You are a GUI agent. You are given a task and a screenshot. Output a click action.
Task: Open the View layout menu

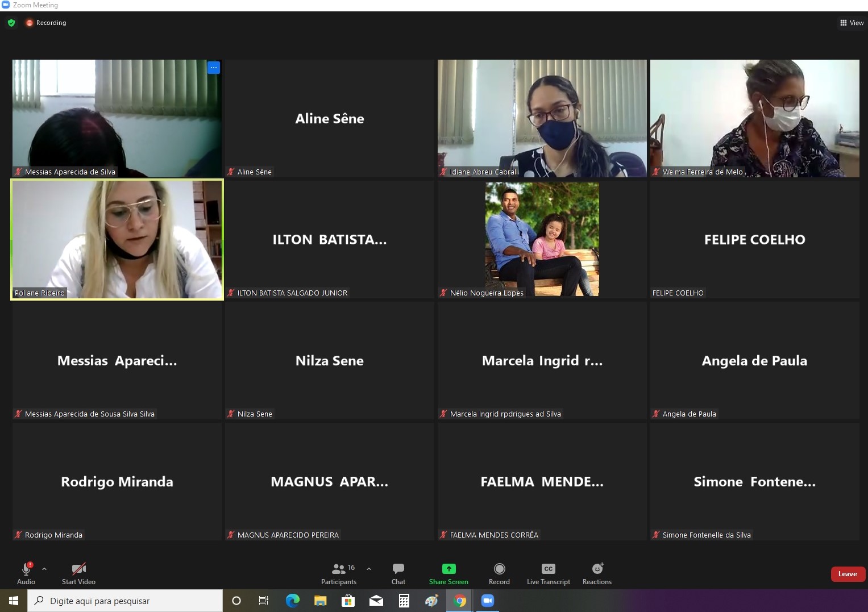[x=852, y=23]
